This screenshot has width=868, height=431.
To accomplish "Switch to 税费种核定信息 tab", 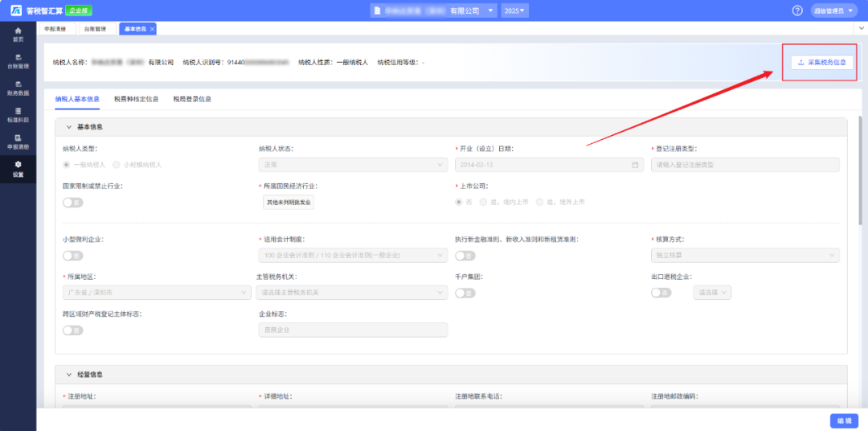I will pos(136,100).
